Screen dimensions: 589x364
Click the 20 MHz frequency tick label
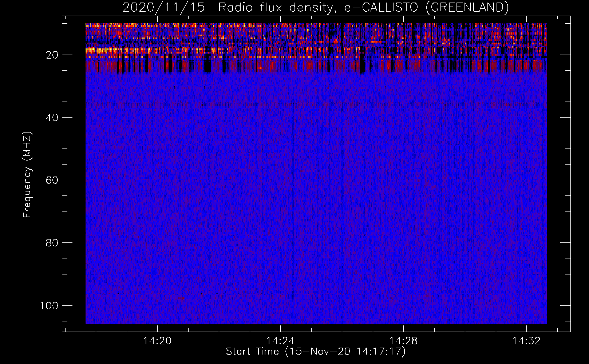click(x=52, y=55)
